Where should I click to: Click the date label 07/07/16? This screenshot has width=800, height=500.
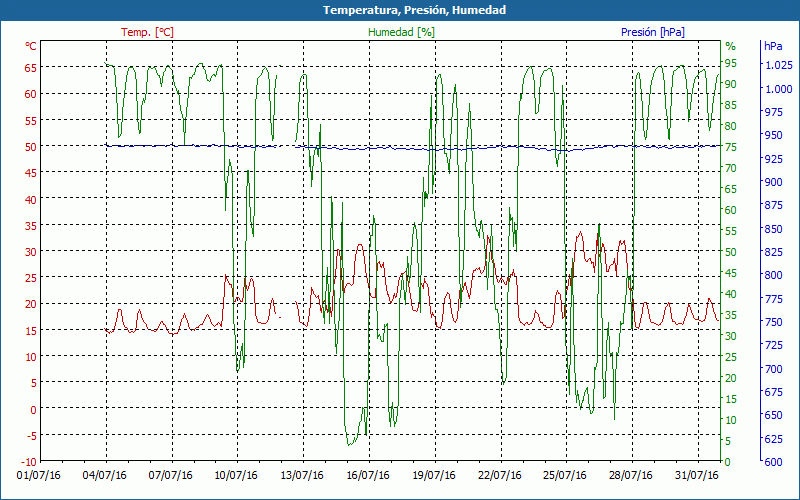(170, 475)
